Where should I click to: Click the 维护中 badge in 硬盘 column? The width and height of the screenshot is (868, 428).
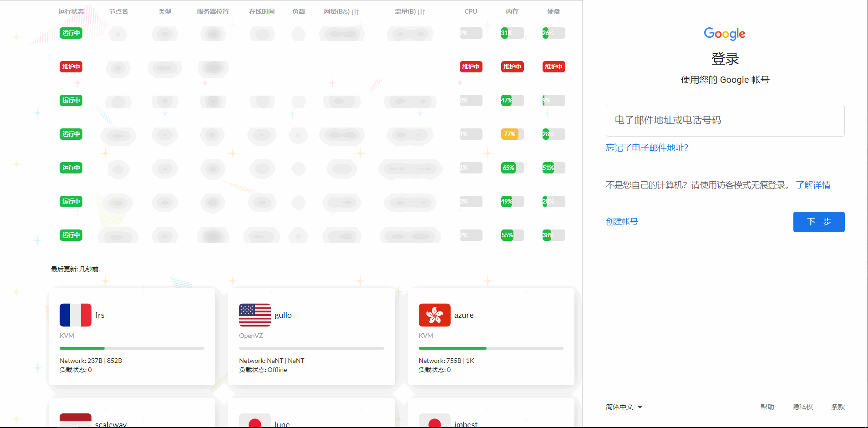[x=553, y=66]
